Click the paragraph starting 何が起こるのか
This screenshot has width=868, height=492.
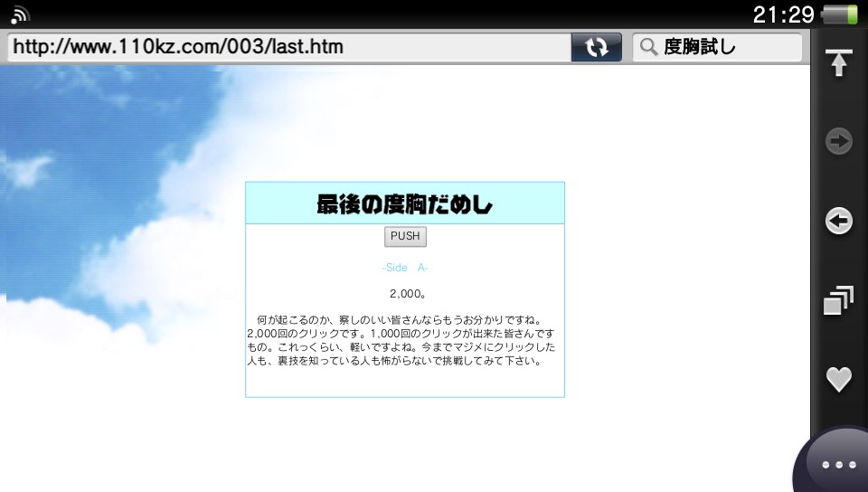(x=401, y=340)
